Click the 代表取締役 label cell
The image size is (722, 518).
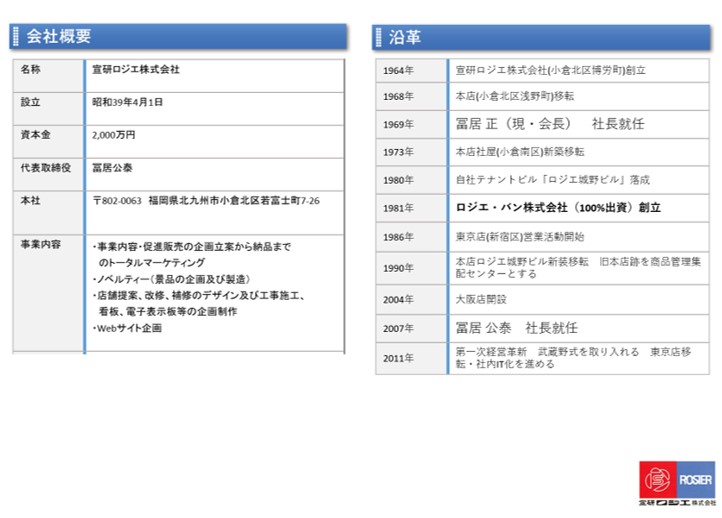pos(48,175)
